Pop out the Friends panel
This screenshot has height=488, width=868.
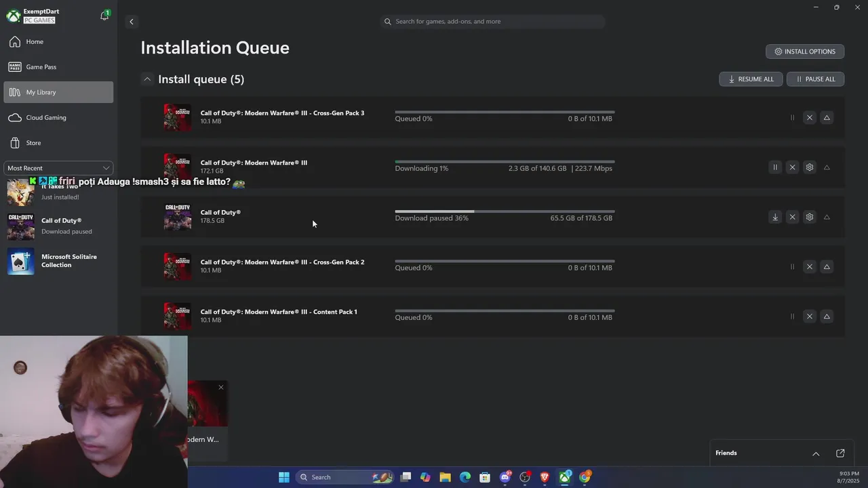[840, 453]
